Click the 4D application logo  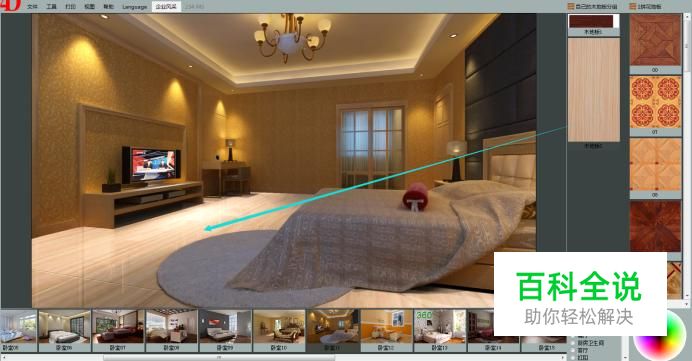point(11,5)
